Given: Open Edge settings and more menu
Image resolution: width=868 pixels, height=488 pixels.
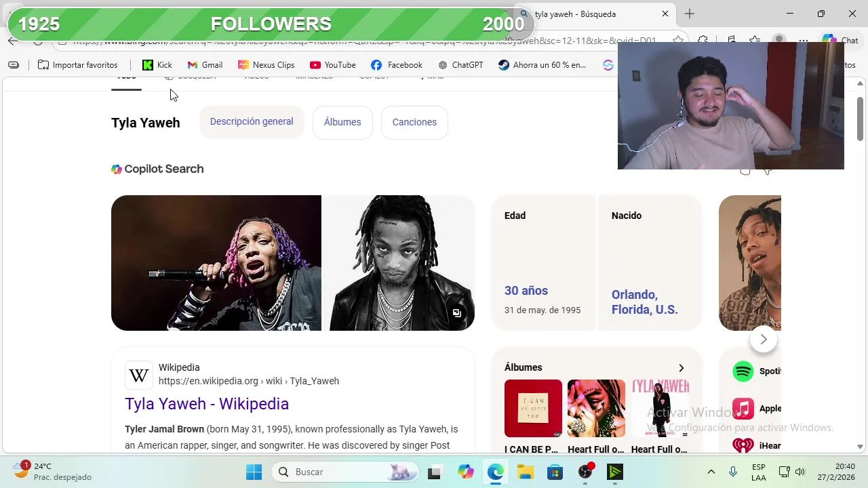Looking at the screenshot, I should tap(804, 41).
